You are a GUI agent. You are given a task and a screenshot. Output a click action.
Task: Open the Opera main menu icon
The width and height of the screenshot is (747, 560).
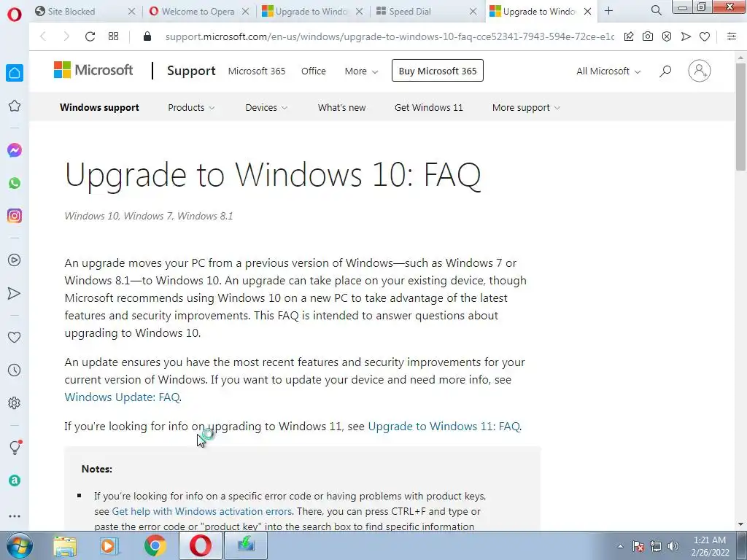pos(15,15)
